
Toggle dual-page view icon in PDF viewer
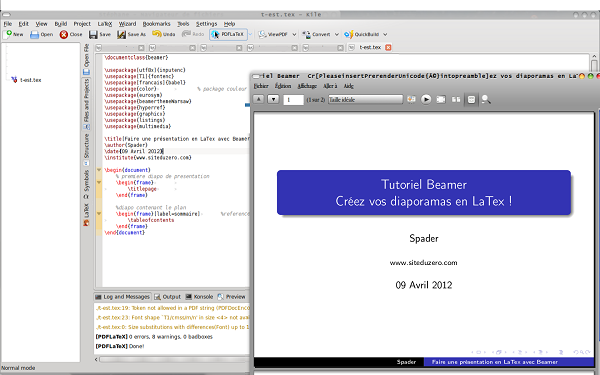pos(456,99)
